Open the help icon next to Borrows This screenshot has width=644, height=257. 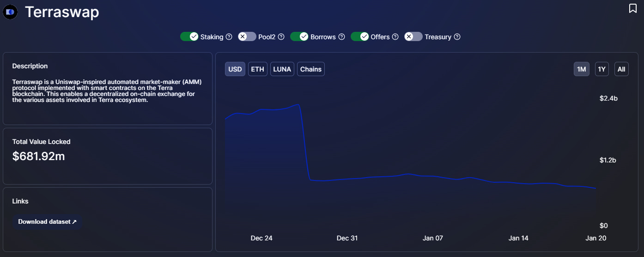[x=341, y=37]
